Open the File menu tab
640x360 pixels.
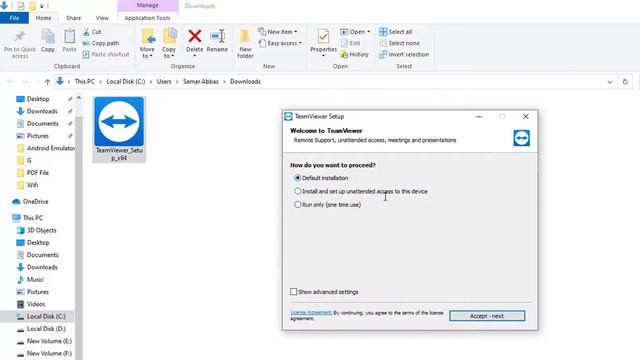[14, 18]
